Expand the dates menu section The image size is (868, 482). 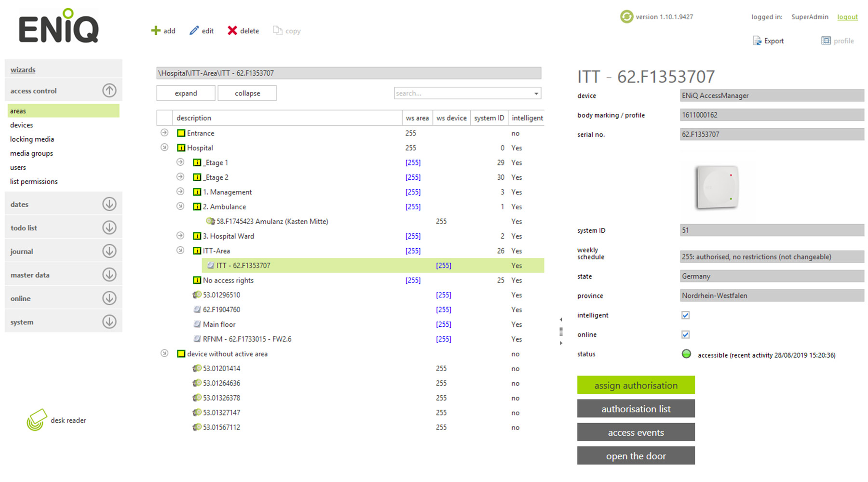click(x=109, y=204)
